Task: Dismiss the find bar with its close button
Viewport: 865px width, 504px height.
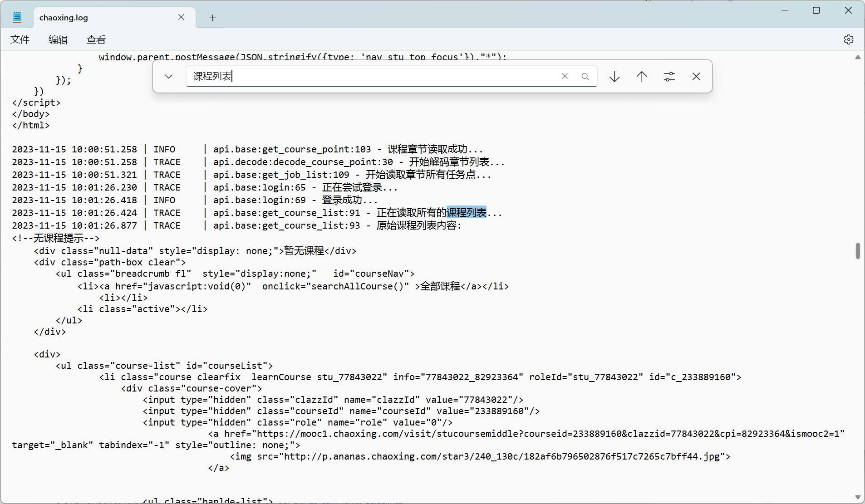Action: point(696,76)
